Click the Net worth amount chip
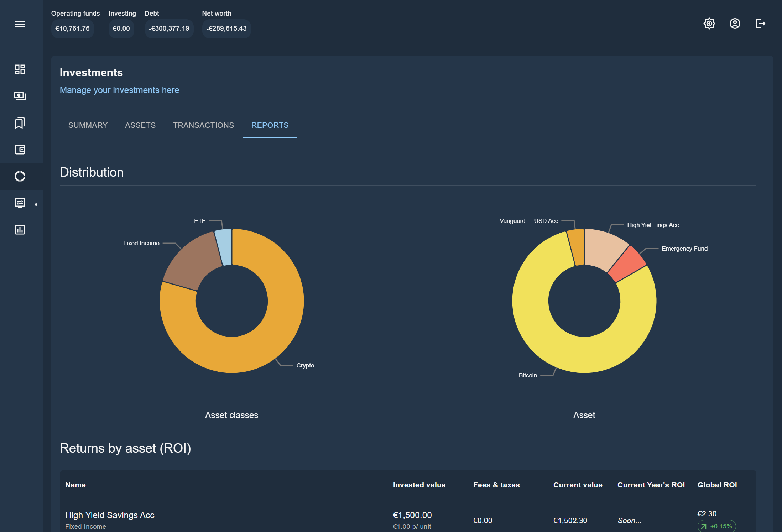The width and height of the screenshot is (782, 532). pos(226,28)
